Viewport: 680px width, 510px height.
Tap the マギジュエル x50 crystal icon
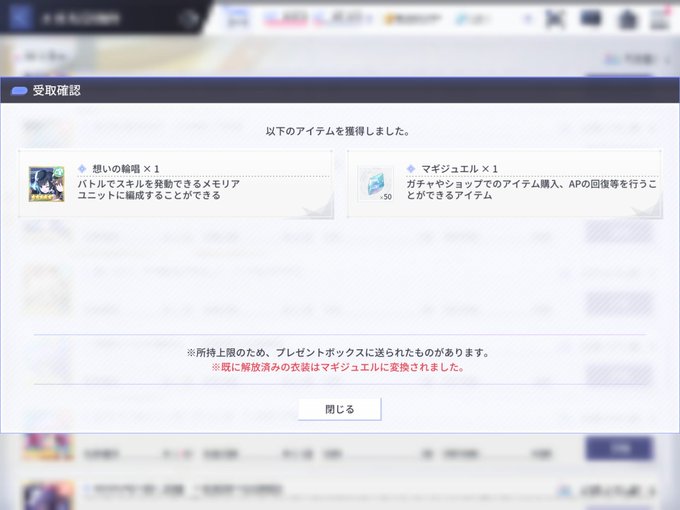[x=376, y=184]
